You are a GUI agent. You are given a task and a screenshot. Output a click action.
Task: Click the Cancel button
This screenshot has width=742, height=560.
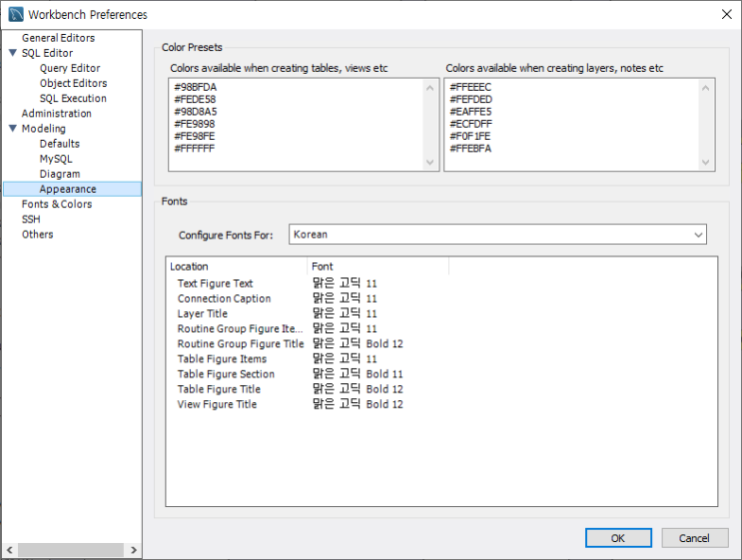pos(694,538)
